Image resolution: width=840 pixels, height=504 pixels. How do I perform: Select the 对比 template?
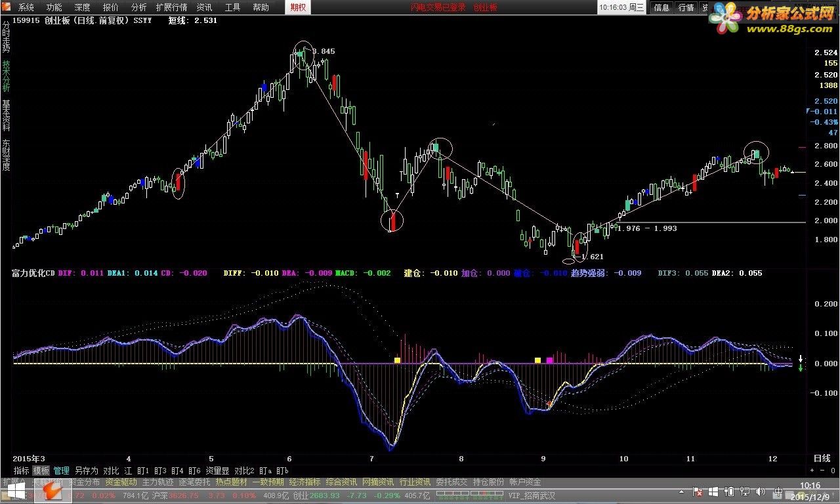(x=112, y=471)
